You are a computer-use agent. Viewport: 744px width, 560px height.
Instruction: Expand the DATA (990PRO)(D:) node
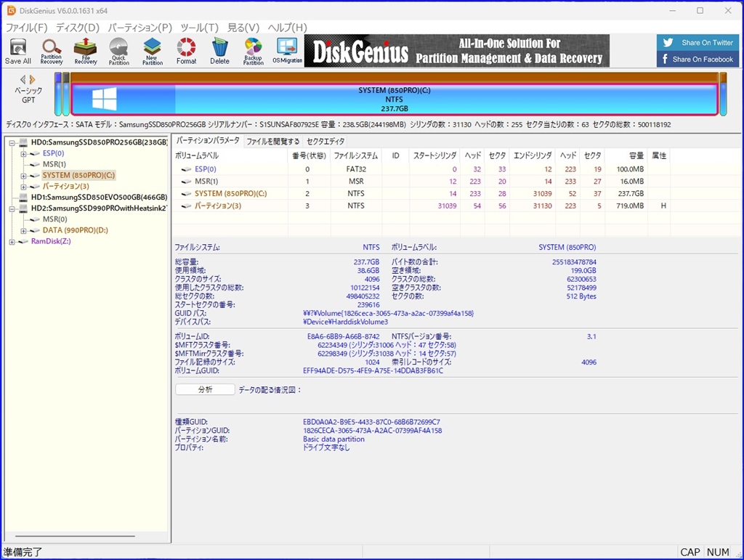[23, 231]
